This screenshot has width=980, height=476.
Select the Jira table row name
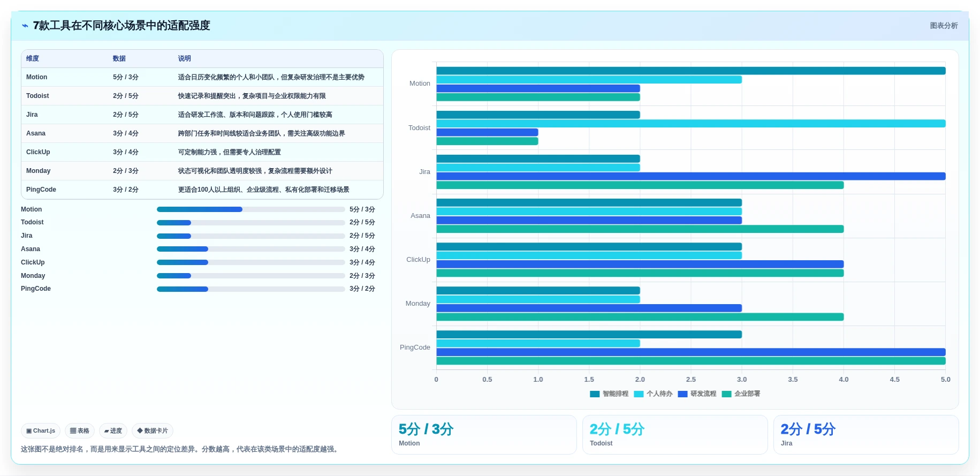tap(32, 115)
